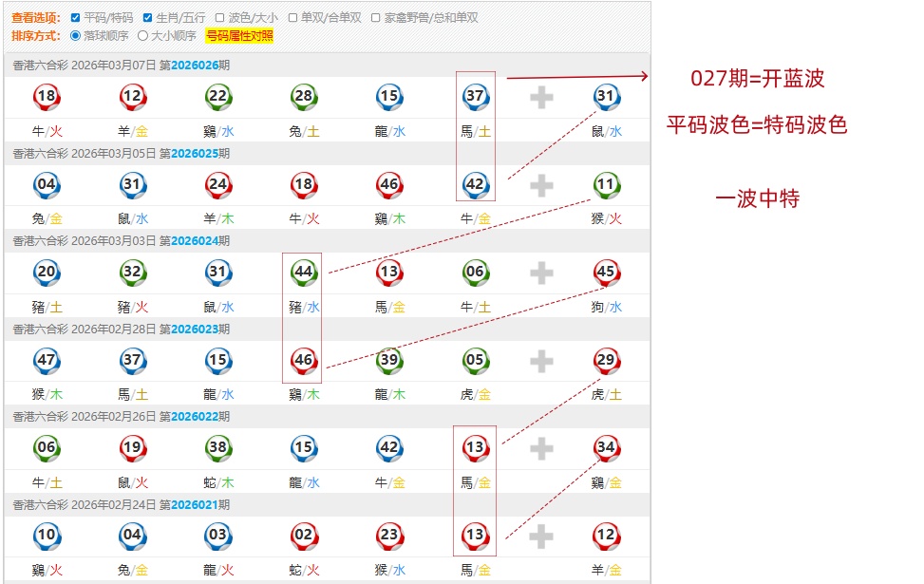Uncheck the 生肖/五行 option

tap(148, 18)
